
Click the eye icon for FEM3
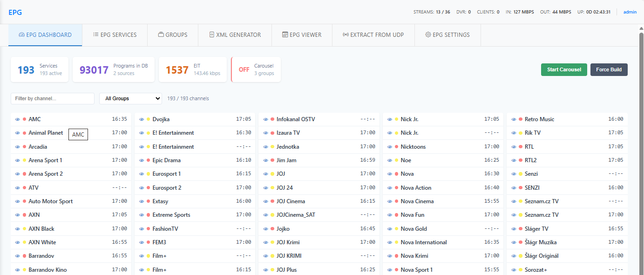141,242
